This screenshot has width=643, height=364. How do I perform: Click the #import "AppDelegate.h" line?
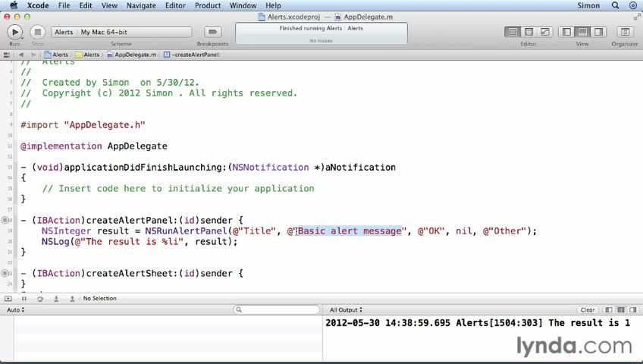83,124
